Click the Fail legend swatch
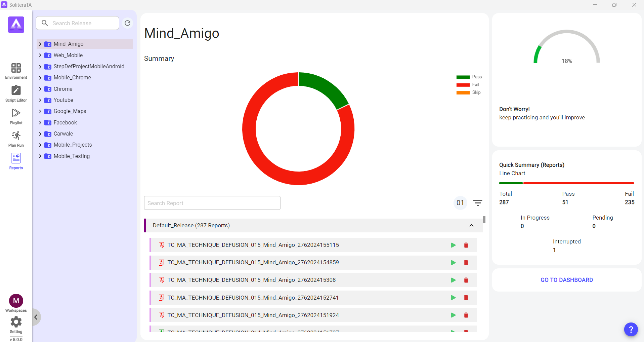This screenshot has width=644, height=342. [463, 85]
